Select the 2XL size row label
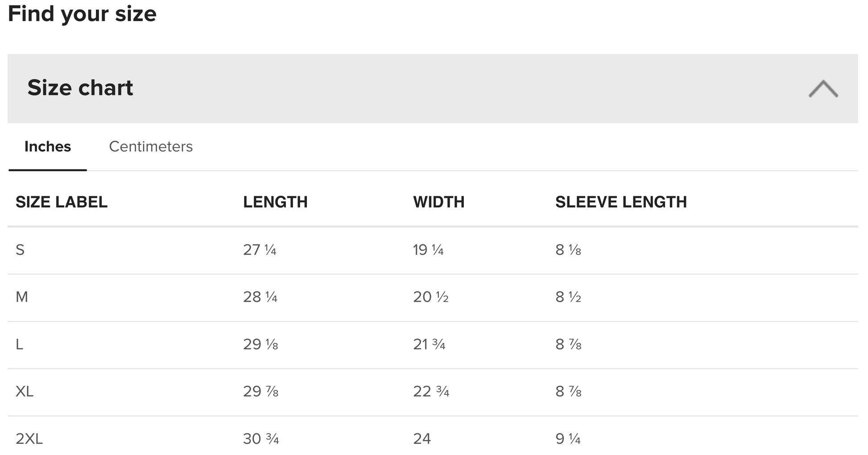This screenshot has width=868, height=455. tap(29, 439)
